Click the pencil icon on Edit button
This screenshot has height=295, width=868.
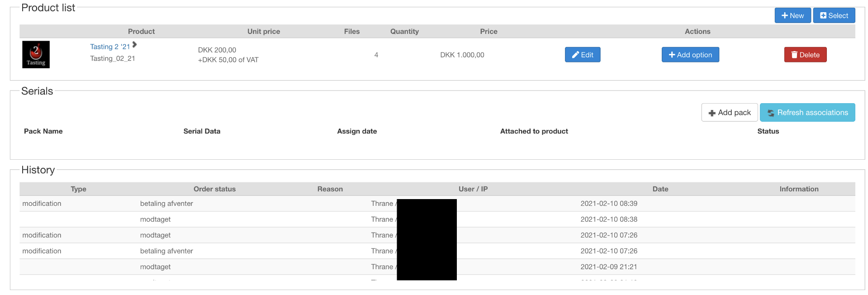575,55
